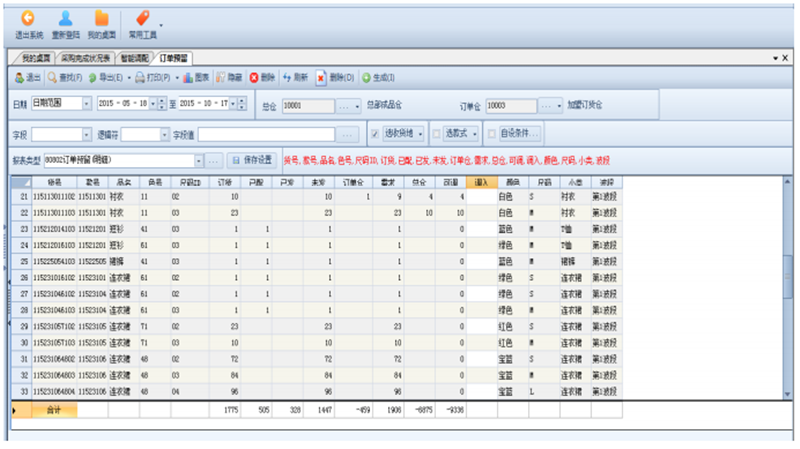
Task: Expand the 日期范围 date range dropdown
Action: (x=86, y=104)
